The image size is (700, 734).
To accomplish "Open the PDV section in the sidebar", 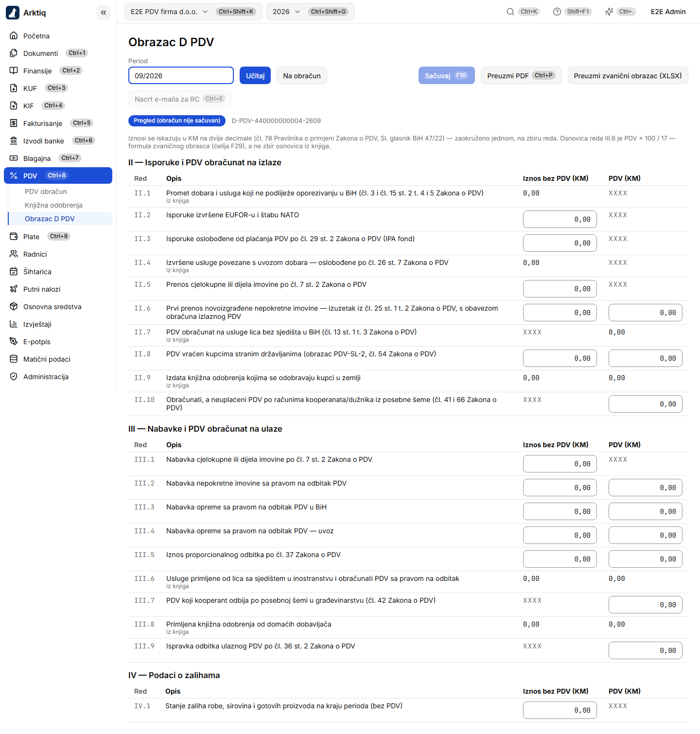I will (x=58, y=175).
